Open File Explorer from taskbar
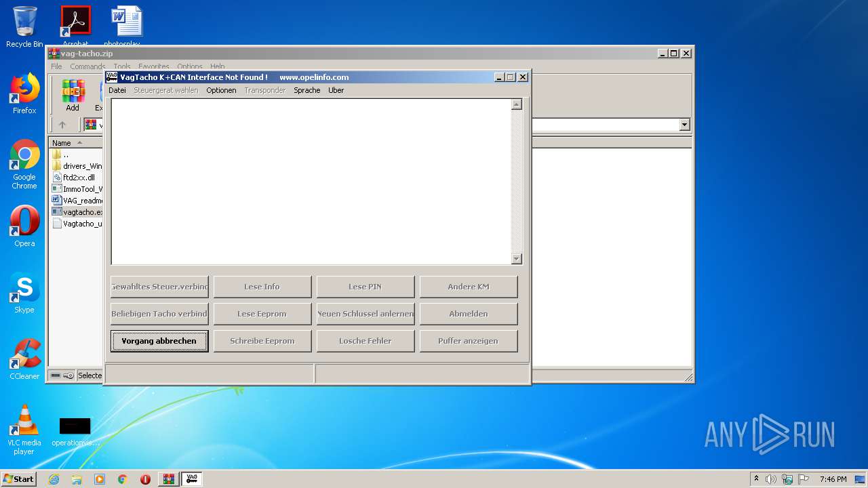The image size is (868, 488). [x=77, y=479]
